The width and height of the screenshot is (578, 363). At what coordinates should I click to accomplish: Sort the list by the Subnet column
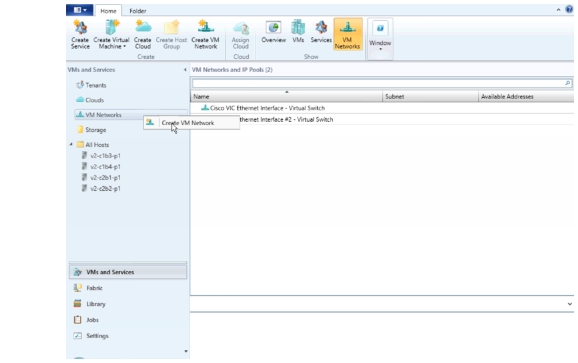430,97
